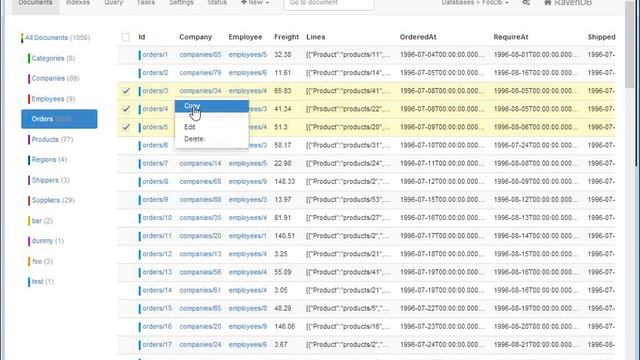Open the companies/56 link
The height and width of the screenshot is (360, 640).
point(200,272)
